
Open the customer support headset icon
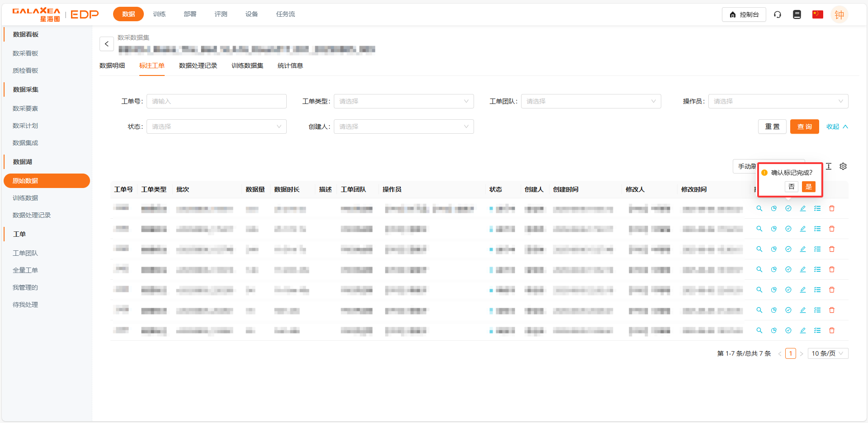pos(778,14)
